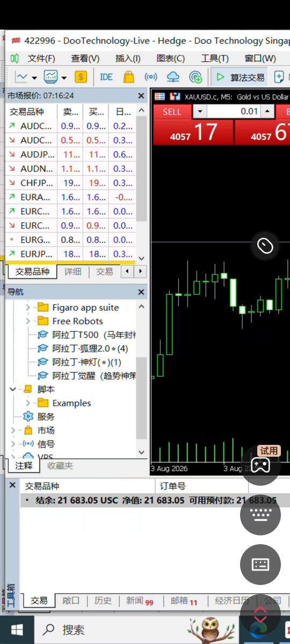Click the line chart type toolbar icon
This screenshot has width=290, height=644.
pos(22,77)
